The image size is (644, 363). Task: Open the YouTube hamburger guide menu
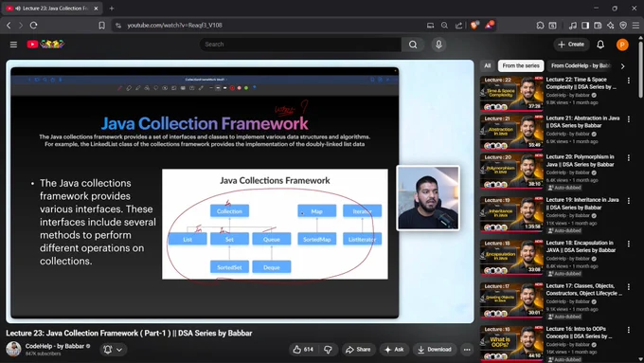click(x=13, y=45)
